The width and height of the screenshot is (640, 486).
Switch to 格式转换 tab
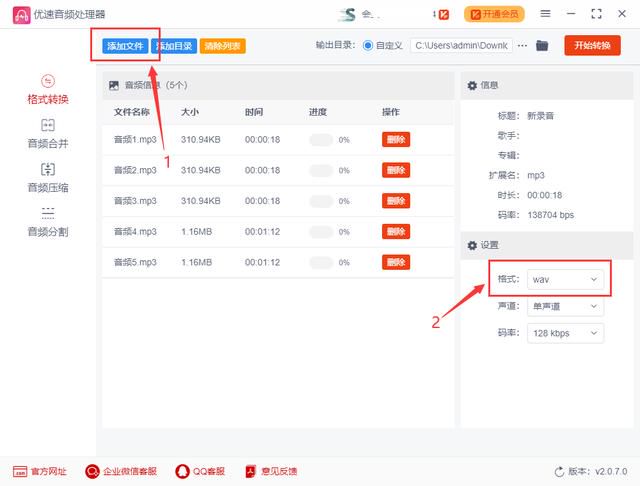[x=48, y=89]
